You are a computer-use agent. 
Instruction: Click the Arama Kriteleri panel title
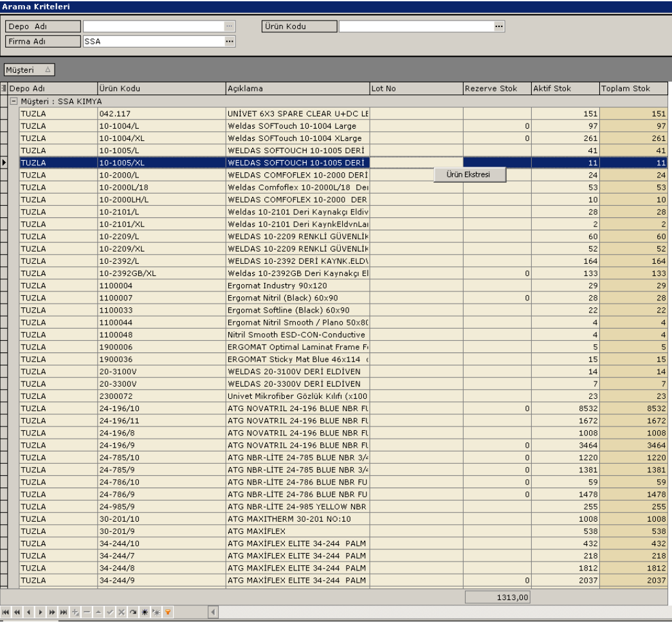click(36, 6)
